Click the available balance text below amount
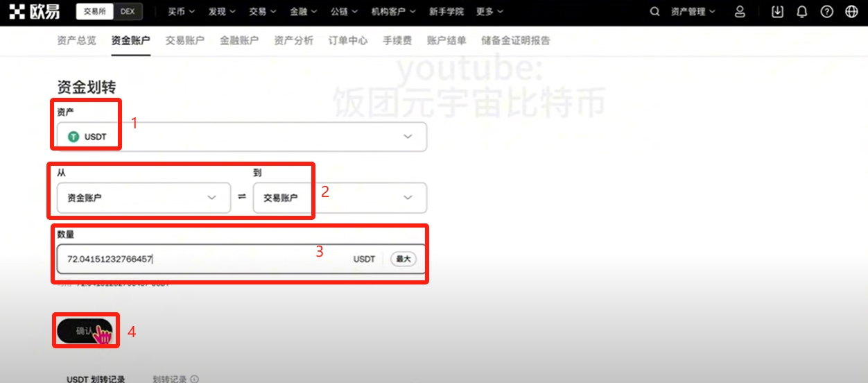This screenshot has height=383, width=868. coord(113,283)
